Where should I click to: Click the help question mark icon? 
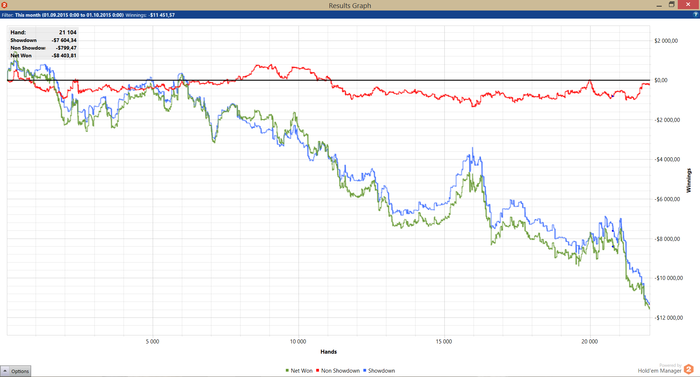(696, 15)
